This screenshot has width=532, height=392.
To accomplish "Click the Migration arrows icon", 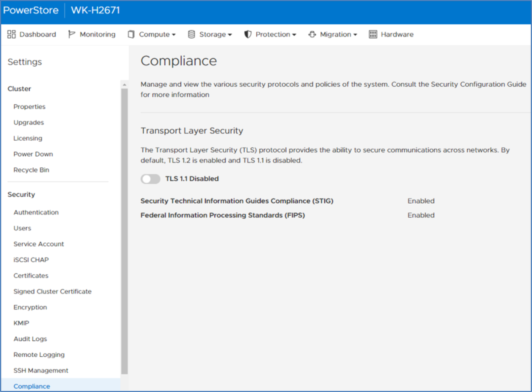I will tap(312, 34).
